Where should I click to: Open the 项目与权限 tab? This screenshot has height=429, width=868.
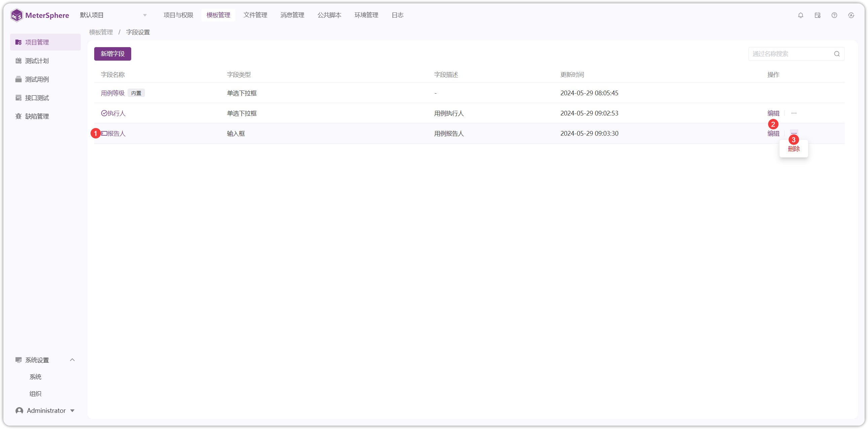178,15
